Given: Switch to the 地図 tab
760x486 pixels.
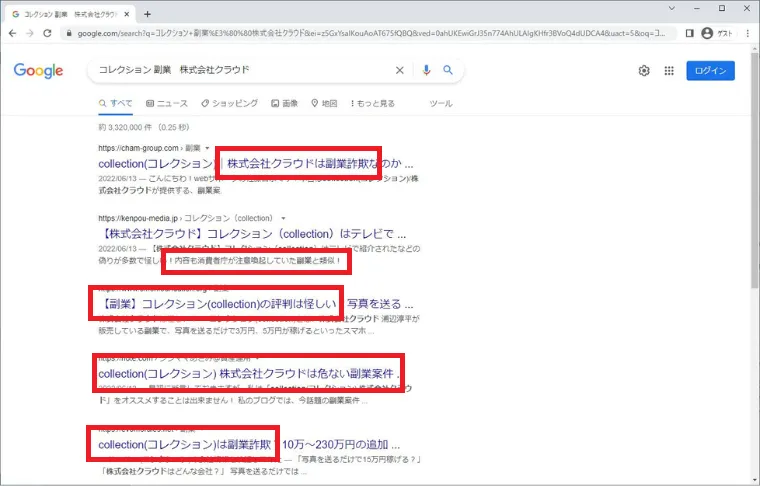Looking at the screenshot, I should 324,103.
